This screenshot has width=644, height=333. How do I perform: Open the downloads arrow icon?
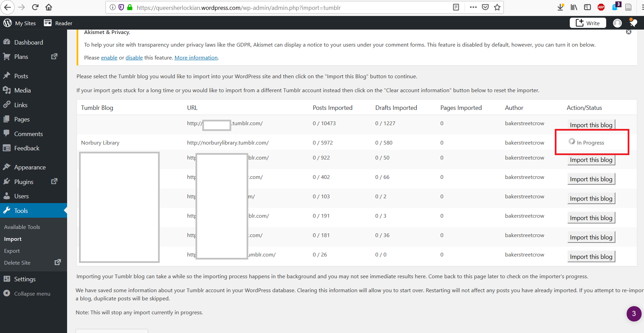click(x=560, y=7)
